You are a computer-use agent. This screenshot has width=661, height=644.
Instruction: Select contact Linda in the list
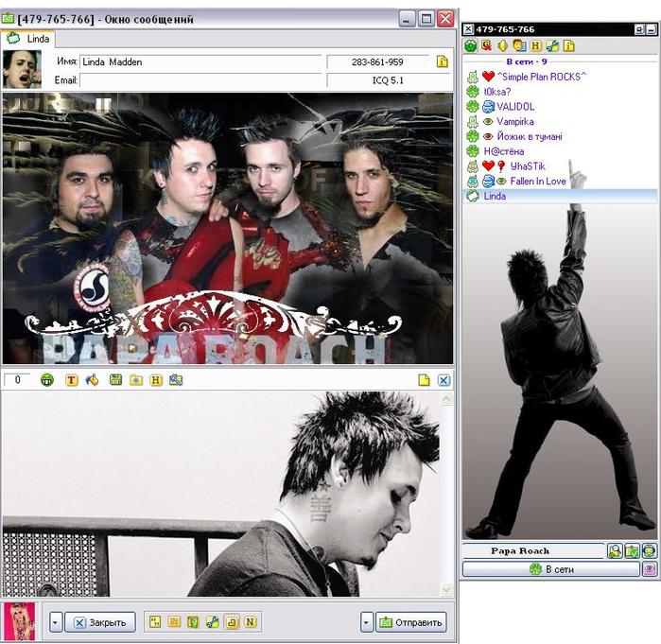560,196
